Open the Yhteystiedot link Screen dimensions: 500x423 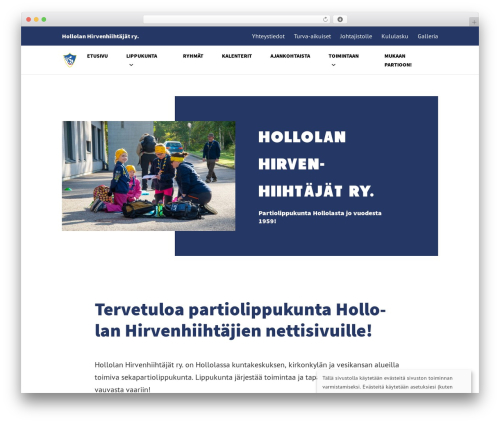(x=268, y=36)
